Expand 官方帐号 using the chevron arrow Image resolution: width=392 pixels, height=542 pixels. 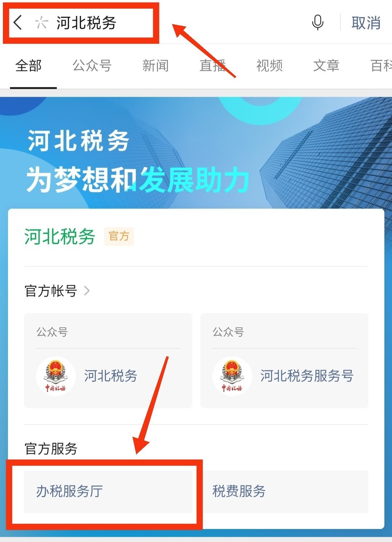coord(87,291)
